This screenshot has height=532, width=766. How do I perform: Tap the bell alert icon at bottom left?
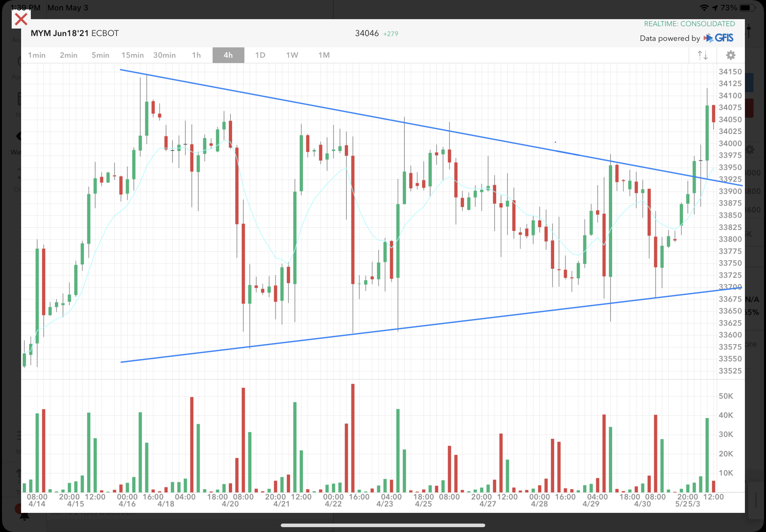point(24,516)
